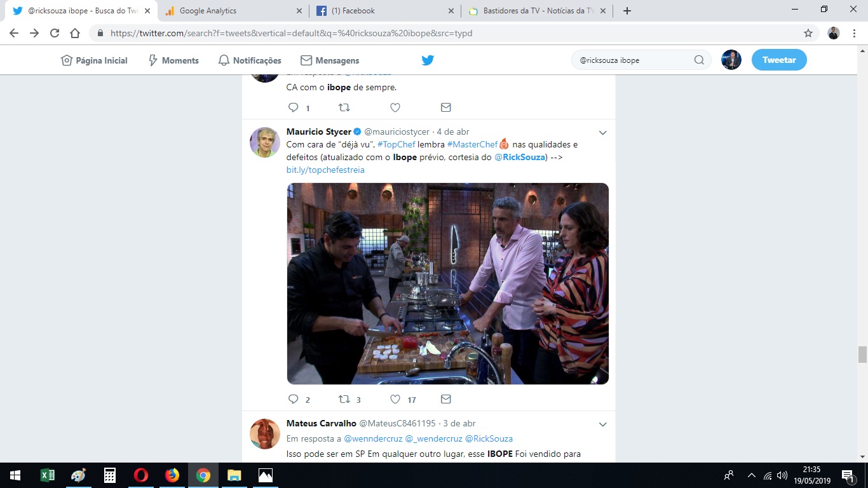868x488 pixels.
Task: Click the Twitter bird logo in header
Action: (x=428, y=60)
